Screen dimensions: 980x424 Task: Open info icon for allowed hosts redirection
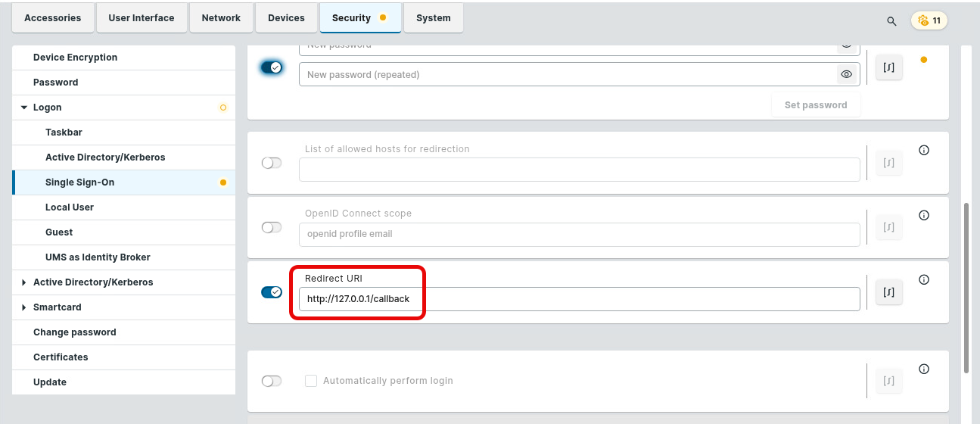pos(923,150)
